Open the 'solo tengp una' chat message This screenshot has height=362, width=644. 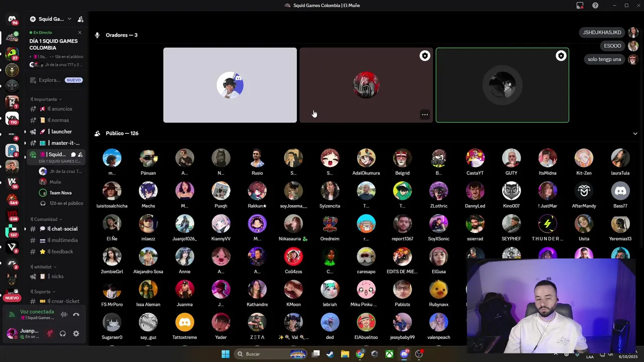coord(604,59)
